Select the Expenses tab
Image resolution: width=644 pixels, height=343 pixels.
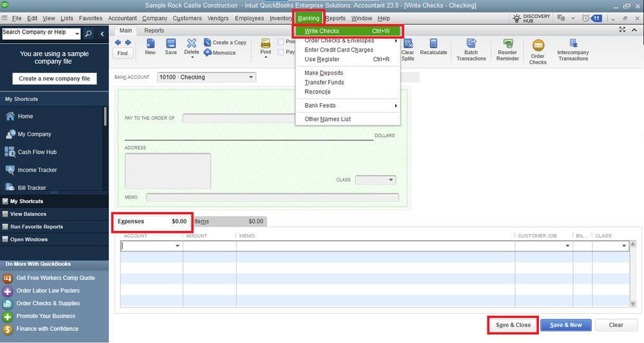(152, 221)
